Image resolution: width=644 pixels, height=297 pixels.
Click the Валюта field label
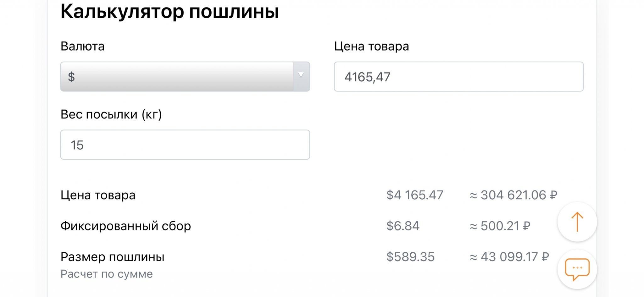point(82,46)
